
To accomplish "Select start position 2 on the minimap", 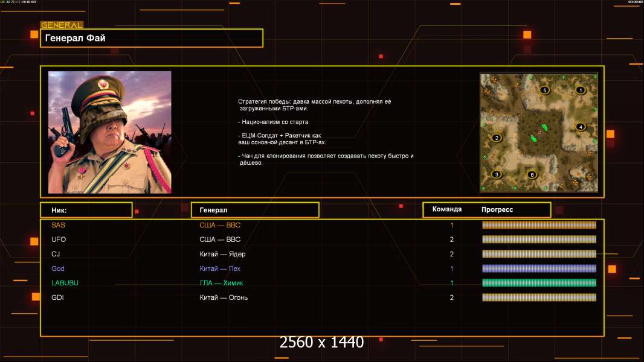I will tap(497, 138).
